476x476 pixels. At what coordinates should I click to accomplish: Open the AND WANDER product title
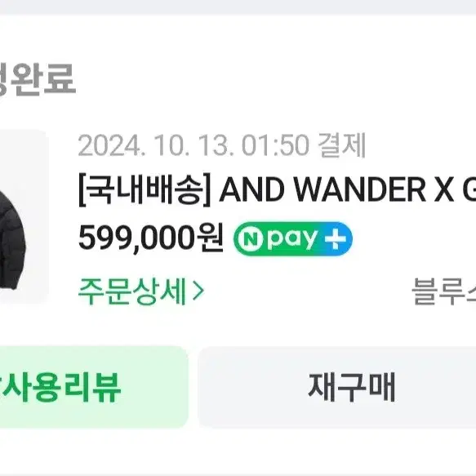[x=277, y=190]
